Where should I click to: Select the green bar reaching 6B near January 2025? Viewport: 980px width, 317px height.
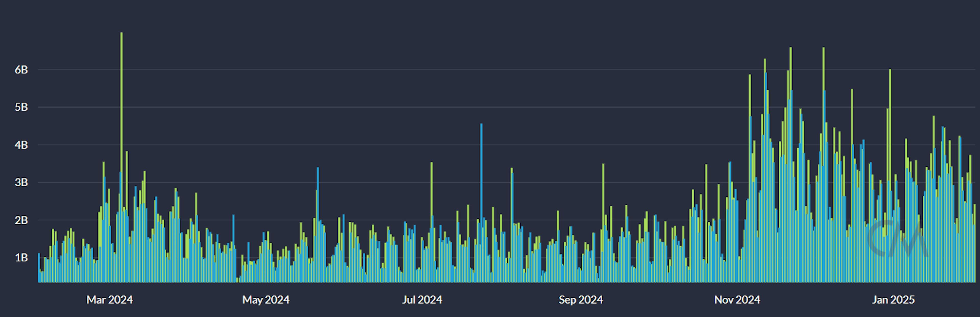[890, 176]
